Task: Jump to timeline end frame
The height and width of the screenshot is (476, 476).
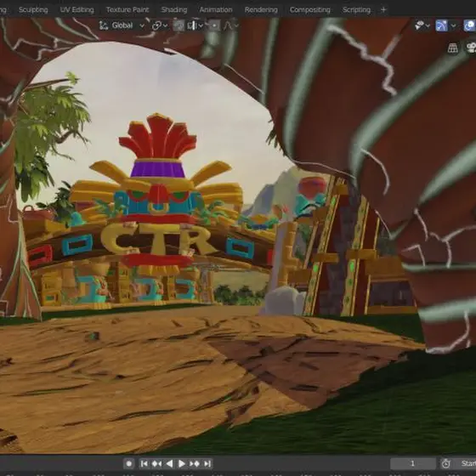Action: pos(207,463)
